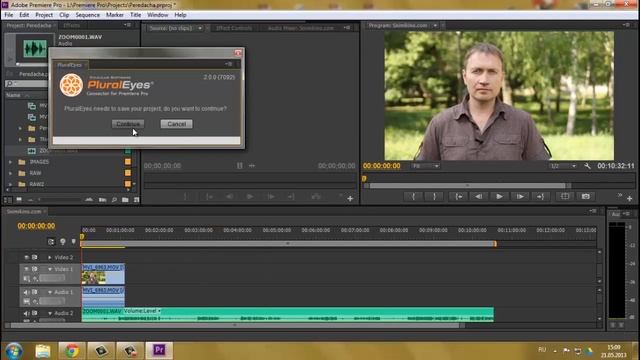Open the Window menu
This screenshot has height=360, width=640.
(x=158, y=15)
